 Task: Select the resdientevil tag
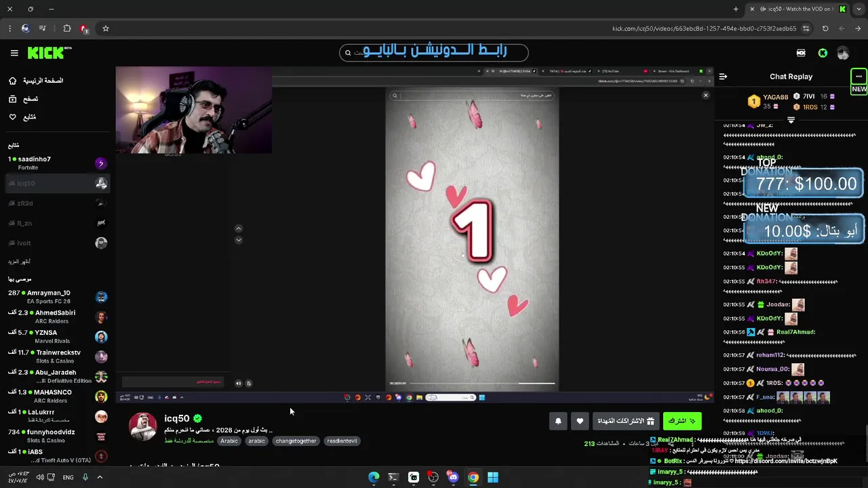[x=342, y=441]
